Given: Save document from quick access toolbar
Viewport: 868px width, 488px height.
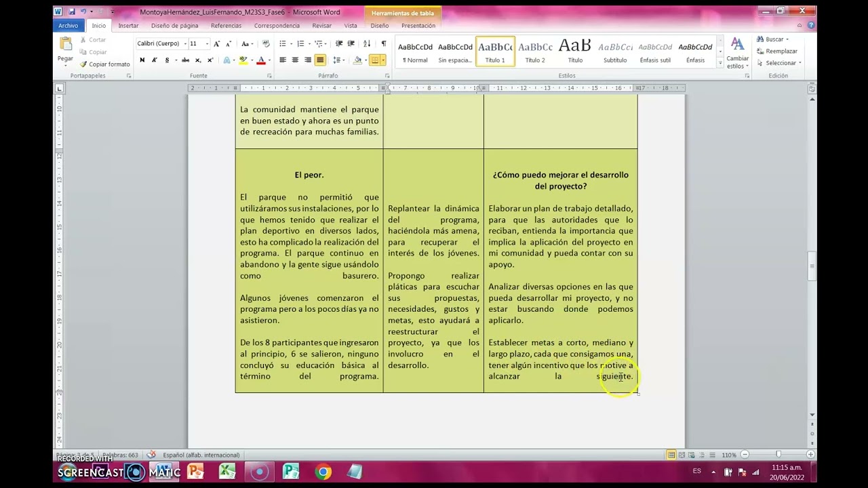Looking at the screenshot, I should [71, 12].
